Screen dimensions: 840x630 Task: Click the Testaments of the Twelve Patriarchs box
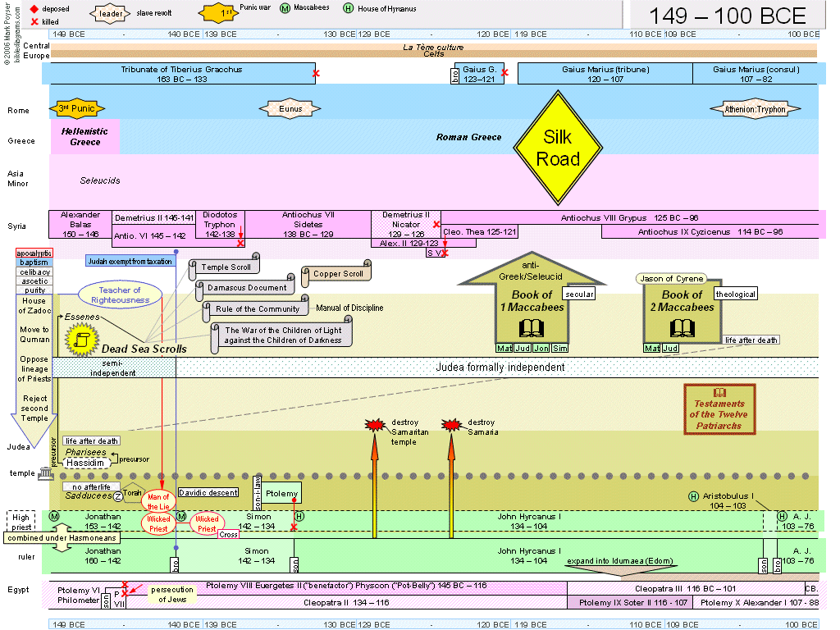[719, 409]
